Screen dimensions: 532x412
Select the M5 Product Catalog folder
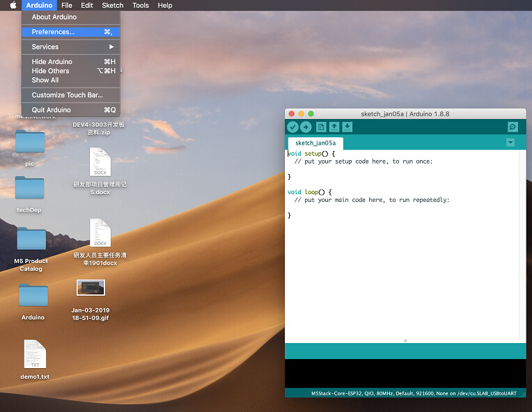(31, 239)
